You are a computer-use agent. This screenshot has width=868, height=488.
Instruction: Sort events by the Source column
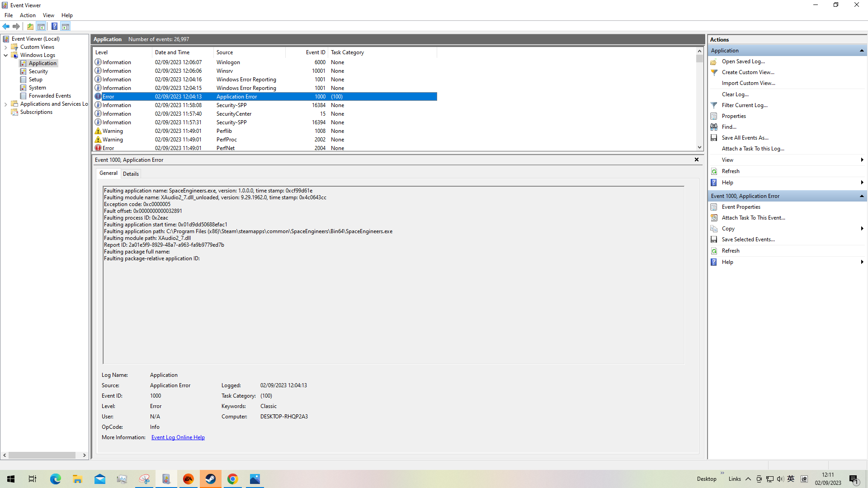coord(250,52)
